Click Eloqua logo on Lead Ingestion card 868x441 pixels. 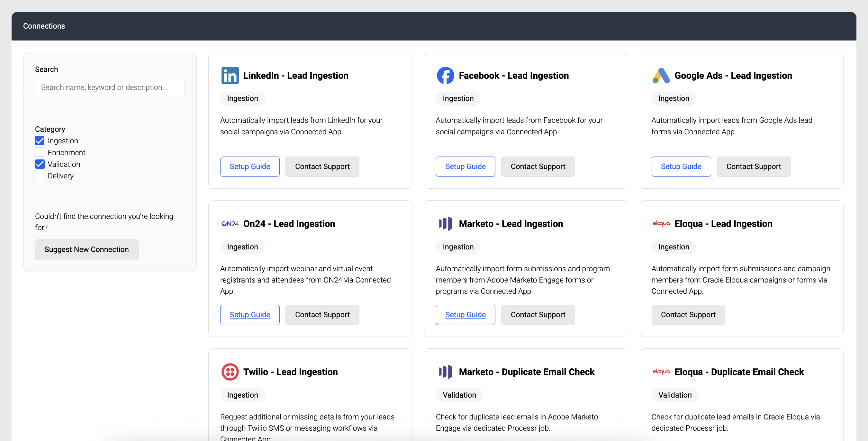[x=661, y=223]
